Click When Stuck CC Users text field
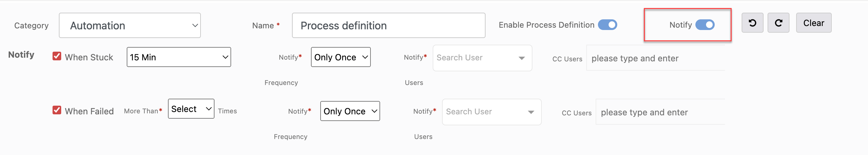 coord(656,58)
